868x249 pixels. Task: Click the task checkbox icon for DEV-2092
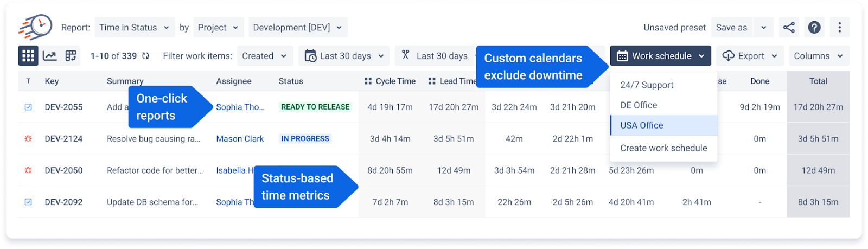(28, 202)
